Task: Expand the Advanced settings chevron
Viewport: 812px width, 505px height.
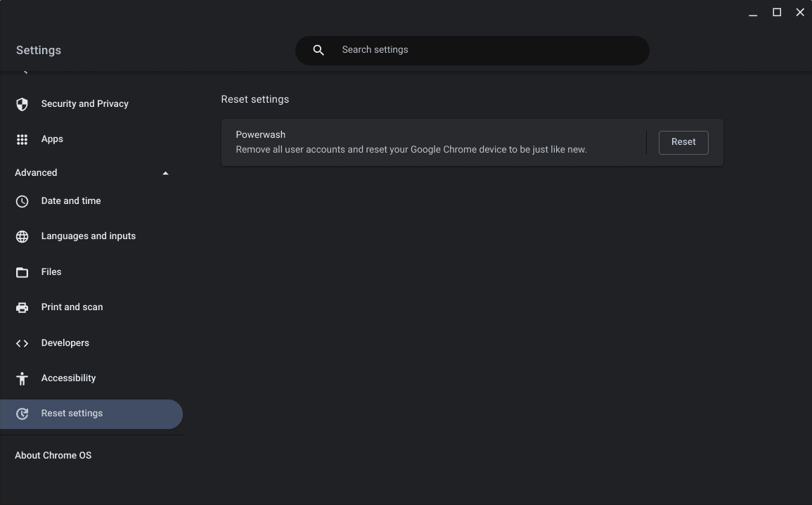Action: coord(165,172)
